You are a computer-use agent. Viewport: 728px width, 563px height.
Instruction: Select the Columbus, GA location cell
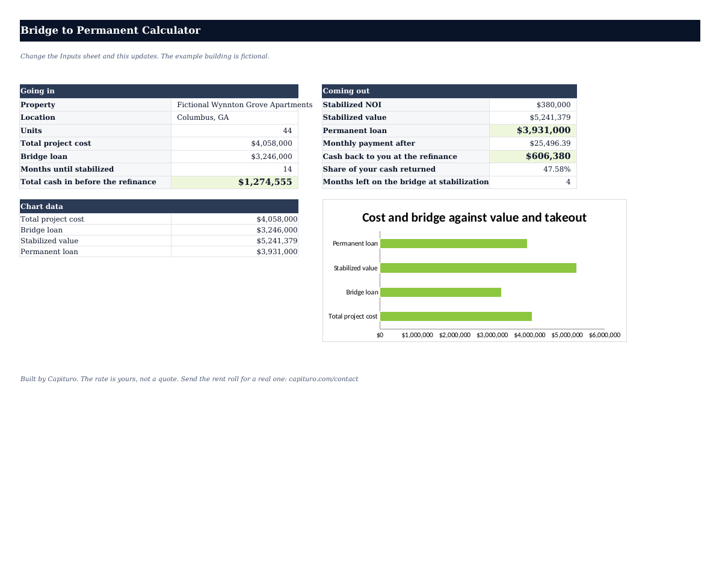(235, 117)
